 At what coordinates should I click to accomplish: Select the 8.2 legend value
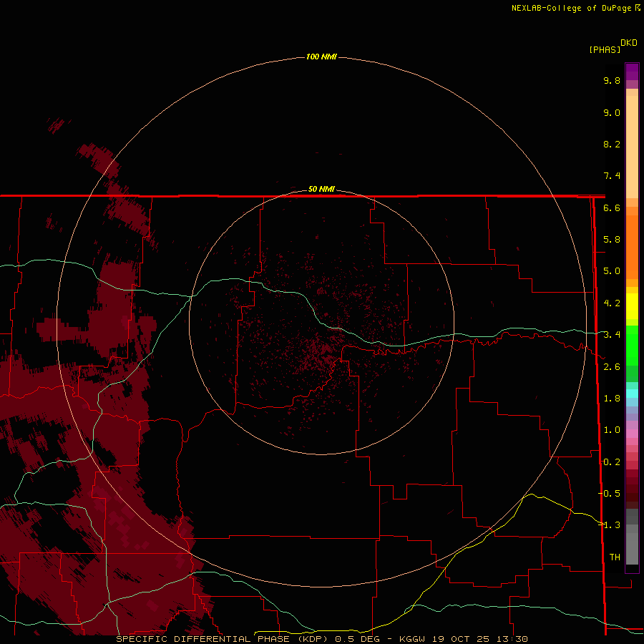612,144
